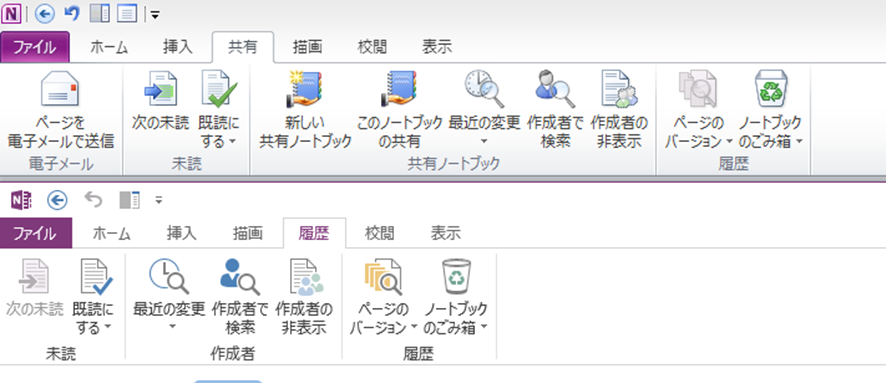The width and height of the screenshot is (886, 383).
Task: Switch to 校閲 tab in lower ribbon
Action: (380, 233)
